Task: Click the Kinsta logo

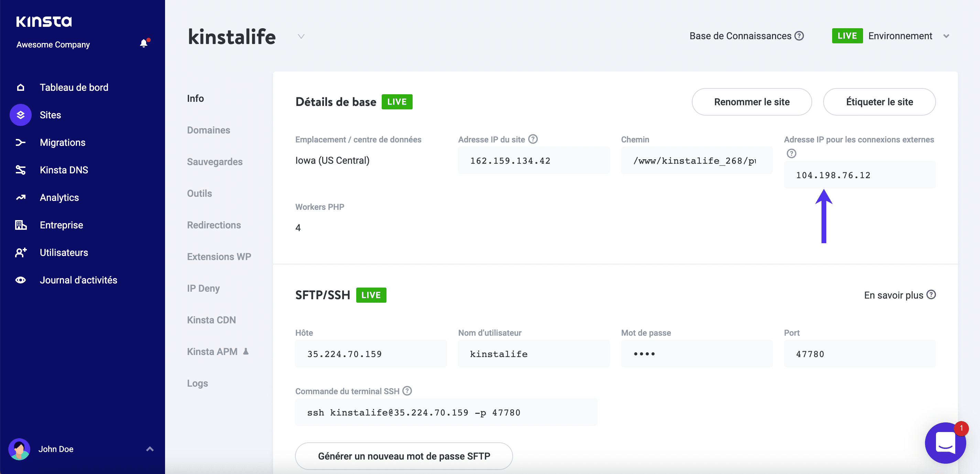Action: click(44, 21)
